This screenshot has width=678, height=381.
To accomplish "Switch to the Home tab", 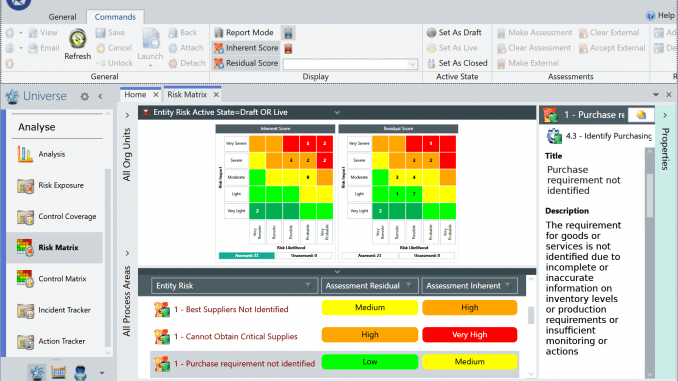I will tap(135, 94).
